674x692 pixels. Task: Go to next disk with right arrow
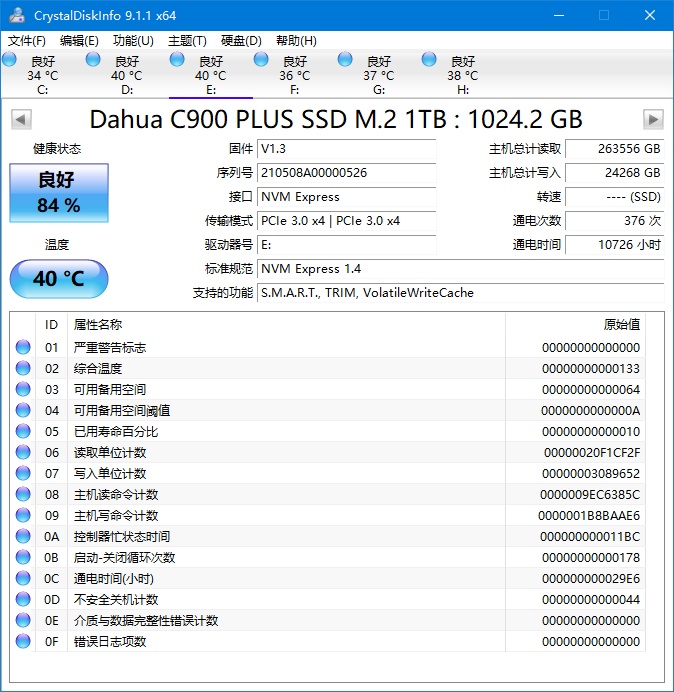(x=653, y=120)
